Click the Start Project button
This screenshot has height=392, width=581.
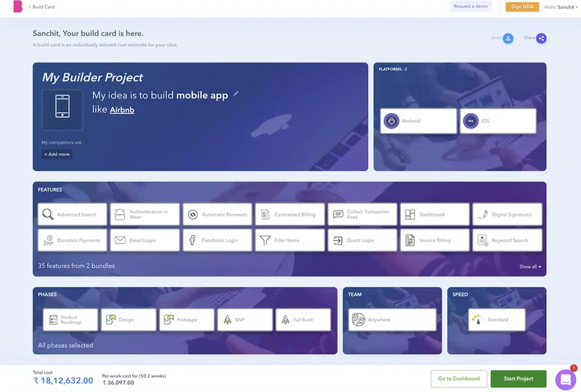coord(519,379)
